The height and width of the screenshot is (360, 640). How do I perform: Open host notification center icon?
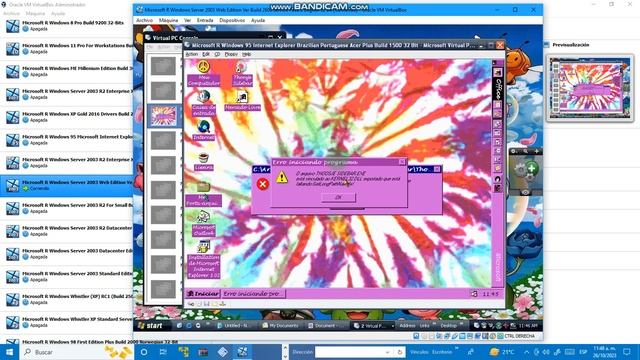[627, 352]
